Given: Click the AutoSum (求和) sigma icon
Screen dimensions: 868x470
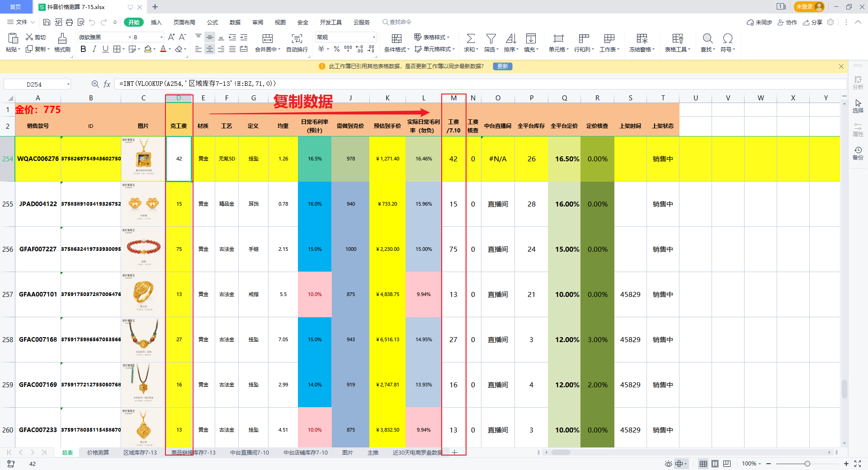Looking at the screenshot, I should pyautogui.click(x=471, y=39).
